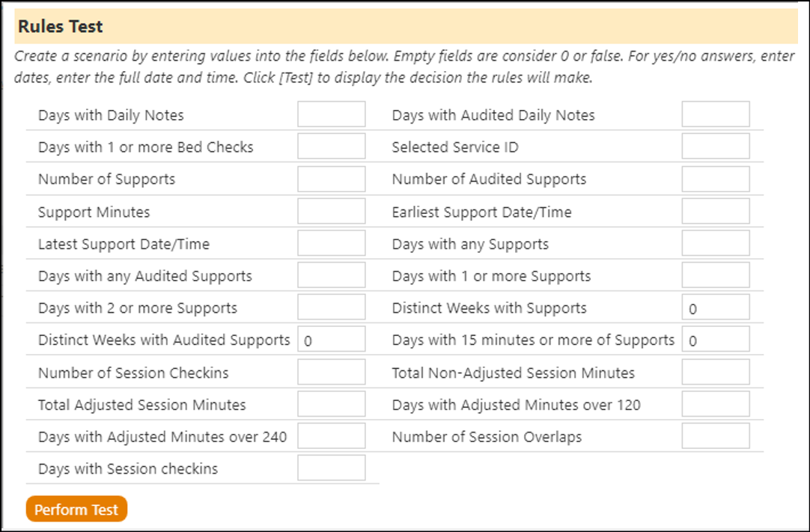The image size is (810, 532).
Task: Click the Days with Session checkins field
Action: (x=332, y=468)
